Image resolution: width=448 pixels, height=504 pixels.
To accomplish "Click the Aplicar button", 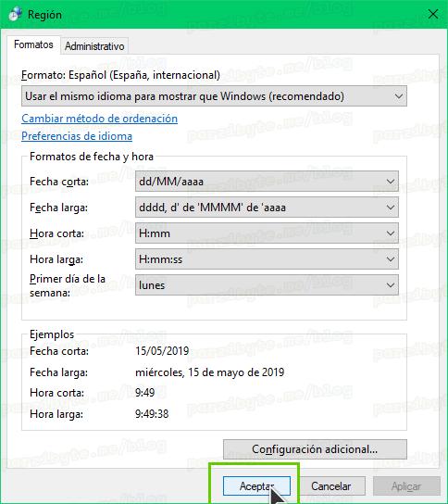I will click(x=406, y=486).
